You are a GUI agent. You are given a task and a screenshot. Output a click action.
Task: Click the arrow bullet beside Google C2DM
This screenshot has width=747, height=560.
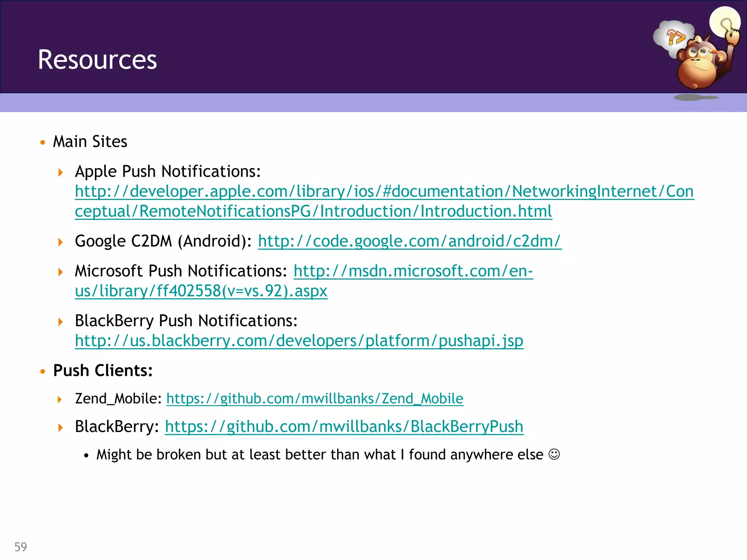(61, 242)
